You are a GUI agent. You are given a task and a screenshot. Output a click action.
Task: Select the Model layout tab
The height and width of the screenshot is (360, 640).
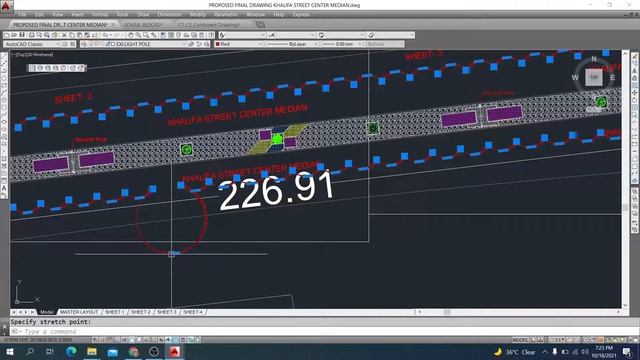coord(47,312)
